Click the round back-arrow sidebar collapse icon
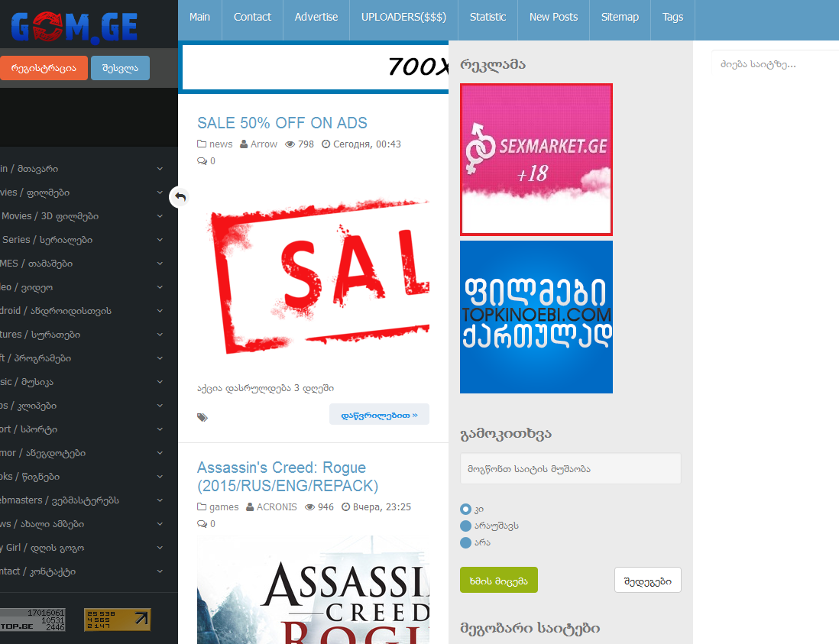The image size is (839, 644). [x=180, y=197]
